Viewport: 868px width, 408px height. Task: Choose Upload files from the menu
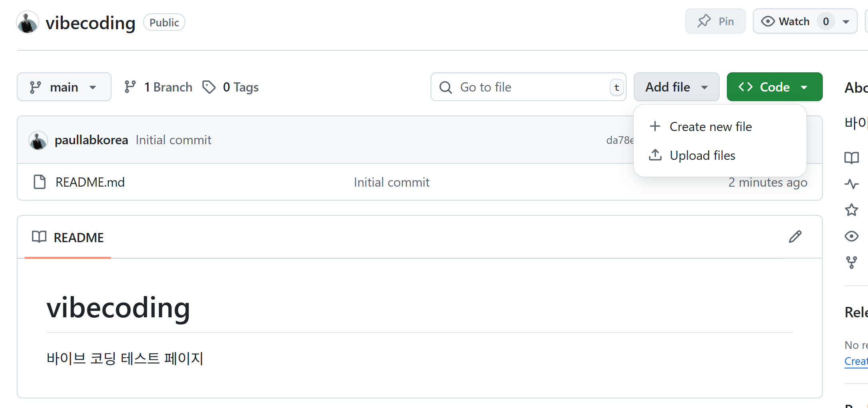click(702, 155)
